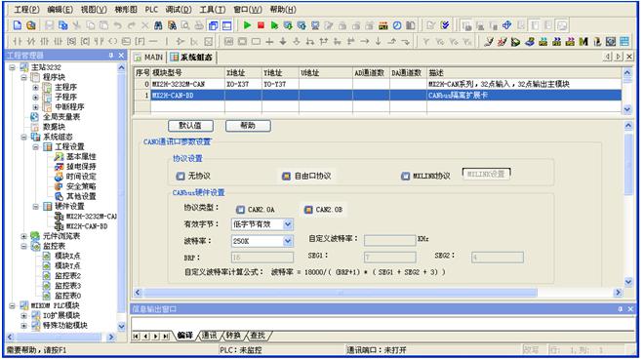Expand the 元件浏览表 tree node
The width and height of the screenshot is (644, 360).
23,236
